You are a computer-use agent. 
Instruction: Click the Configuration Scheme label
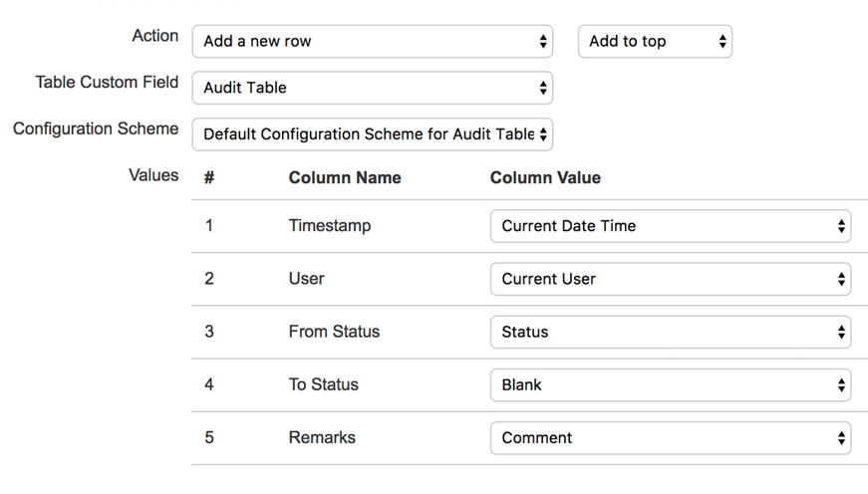[x=96, y=128]
